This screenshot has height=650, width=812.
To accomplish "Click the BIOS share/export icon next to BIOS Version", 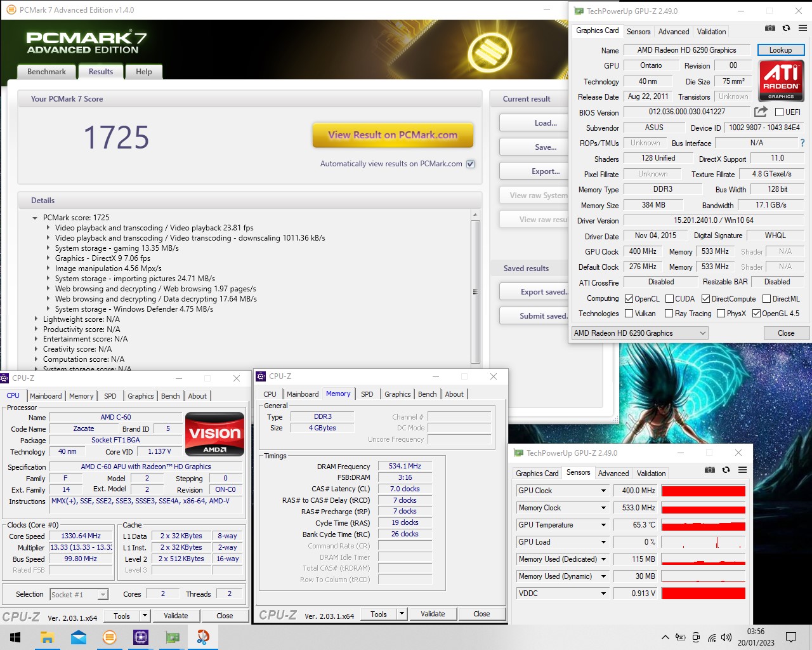I will (761, 112).
